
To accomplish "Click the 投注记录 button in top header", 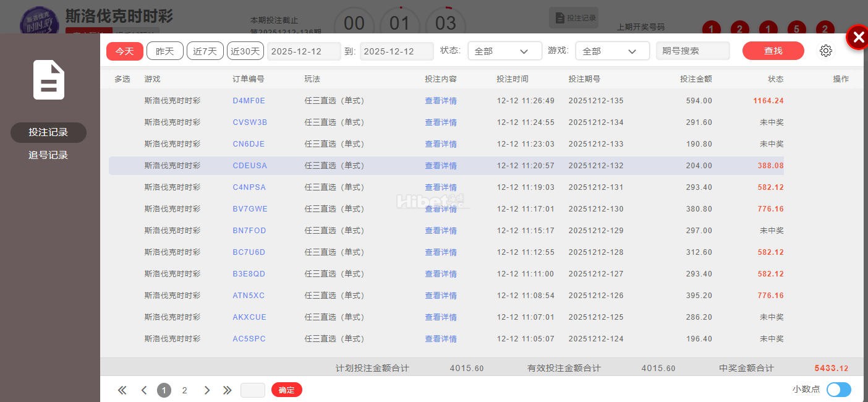I will [574, 18].
